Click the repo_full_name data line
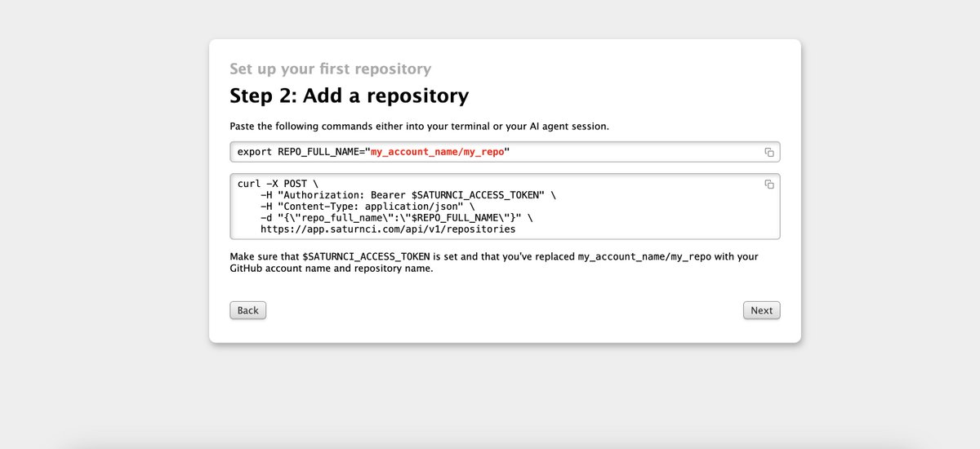This screenshot has width=980, height=449. [397, 218]
